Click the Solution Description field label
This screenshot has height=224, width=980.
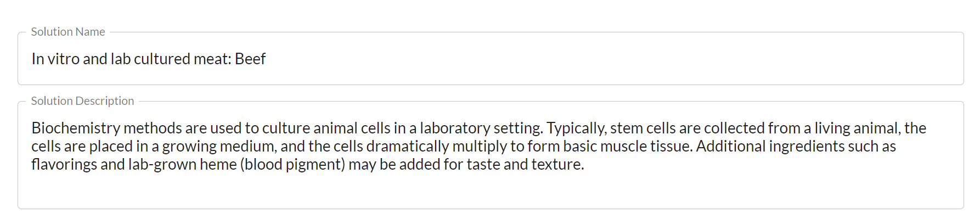(82, 101)
